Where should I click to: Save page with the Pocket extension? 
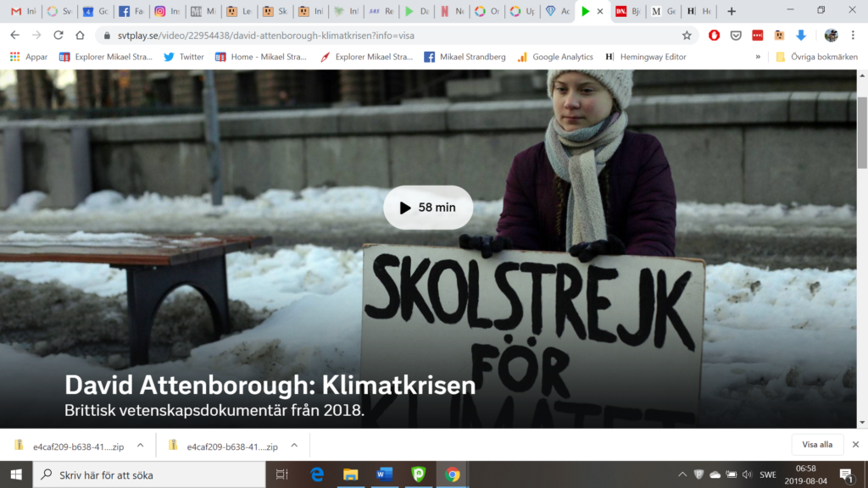[736, 36]
